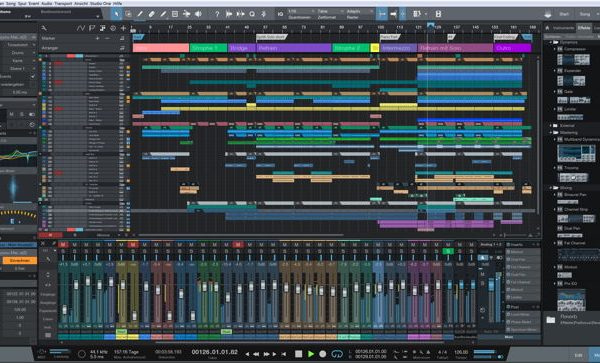Click the Stop button in transport
The height and width of the screenshot is (363, 600).
coord(298,354)
